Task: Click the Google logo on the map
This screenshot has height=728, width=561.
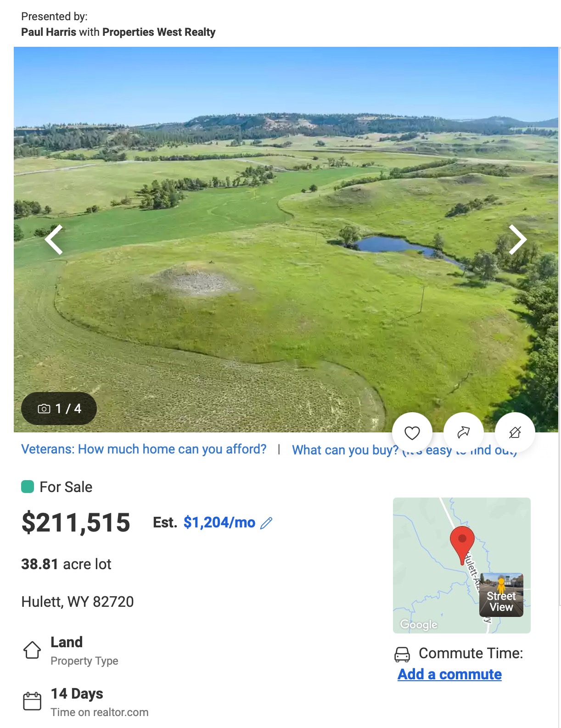Action: pyautogui.click(x=419, y=624)
